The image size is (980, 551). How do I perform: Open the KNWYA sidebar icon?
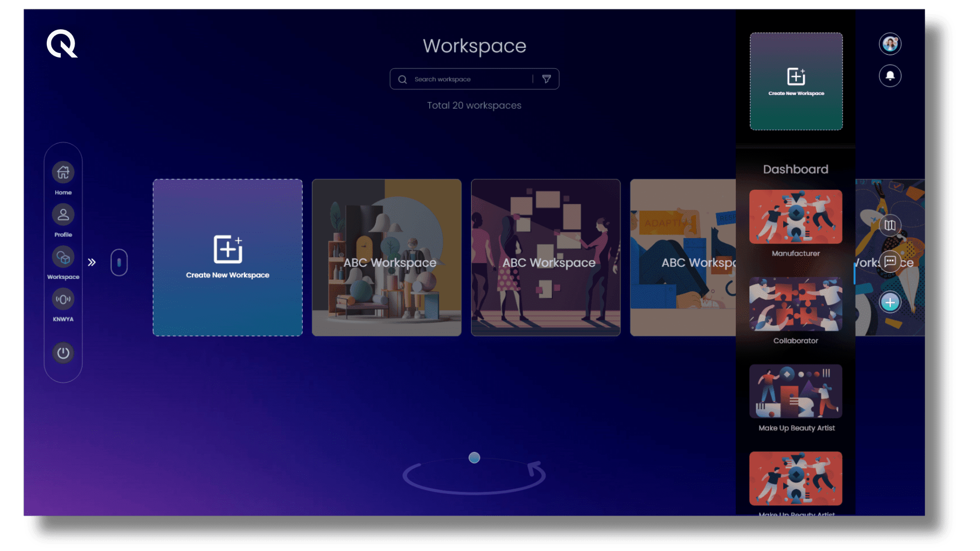[63, 300]
